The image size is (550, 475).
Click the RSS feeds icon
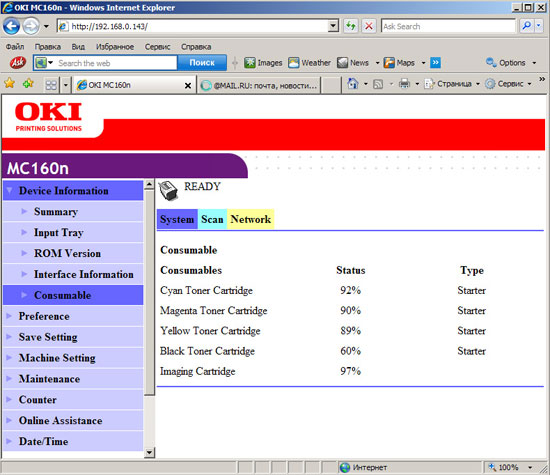point(378,84)
